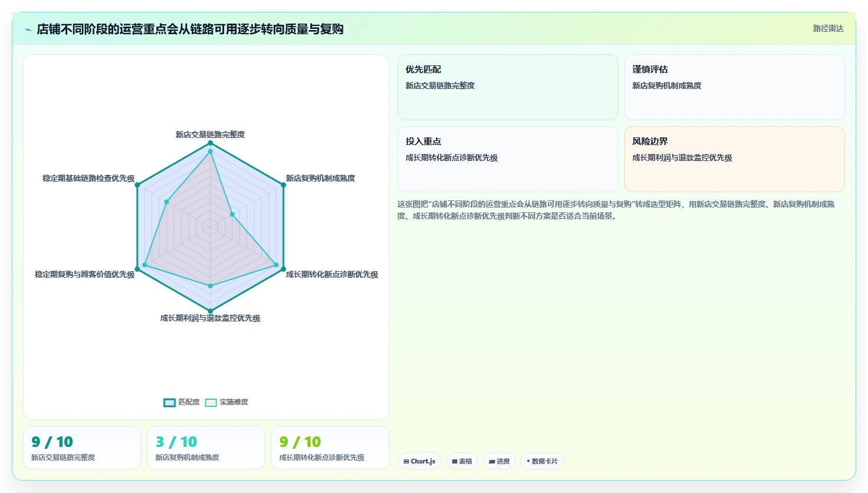
Task: Click the 9 / 10 新店交易链路完整度 stat card
Action: tap(82, 448)
